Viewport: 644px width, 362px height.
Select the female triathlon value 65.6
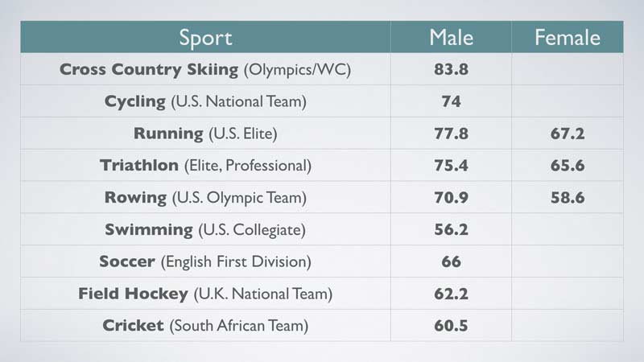coord(568,166)
